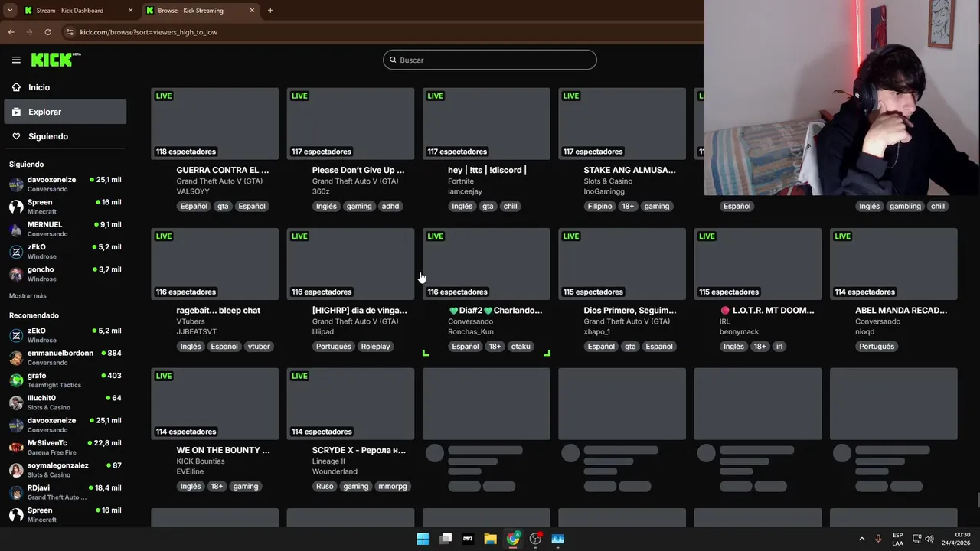980x551 pixels.
Task: Select the vtuber tag
Action: point(259,346)
